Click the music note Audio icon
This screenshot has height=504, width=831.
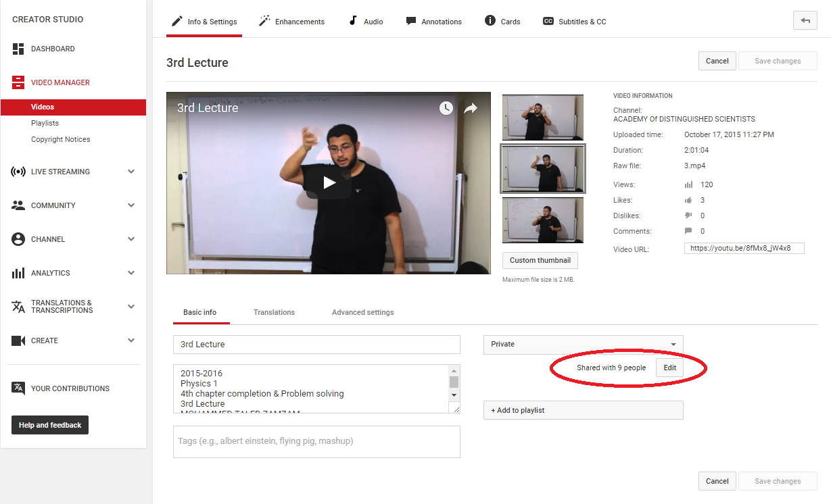point(352,21)
